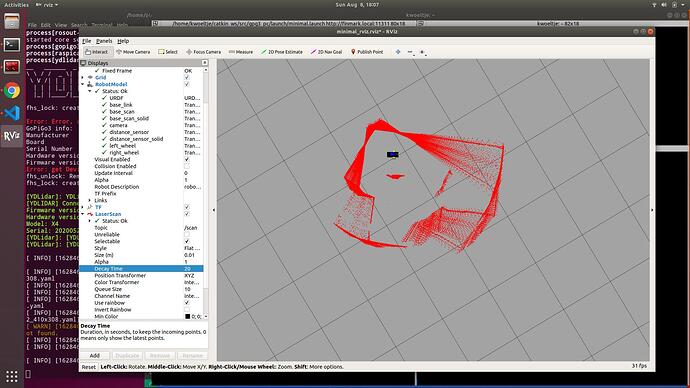Uncheck Visual Enabled
The image size is (690, 388).
point(187,159)
